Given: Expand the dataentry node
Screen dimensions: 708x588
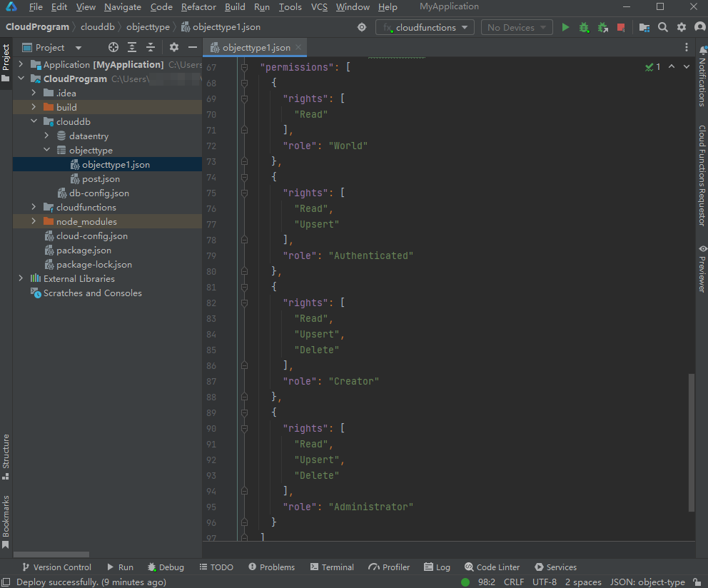Looking at the screenshot, I should [x=46, y=136].
